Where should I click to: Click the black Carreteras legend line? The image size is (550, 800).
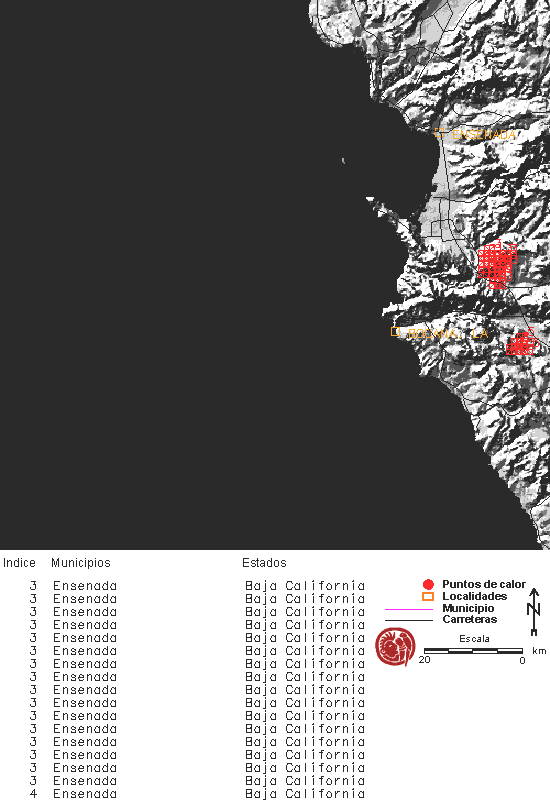point(409,620)
